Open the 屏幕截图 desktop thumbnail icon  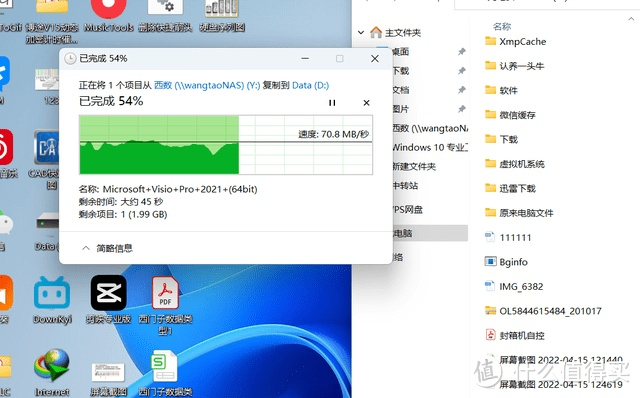[x=108, y=378]
